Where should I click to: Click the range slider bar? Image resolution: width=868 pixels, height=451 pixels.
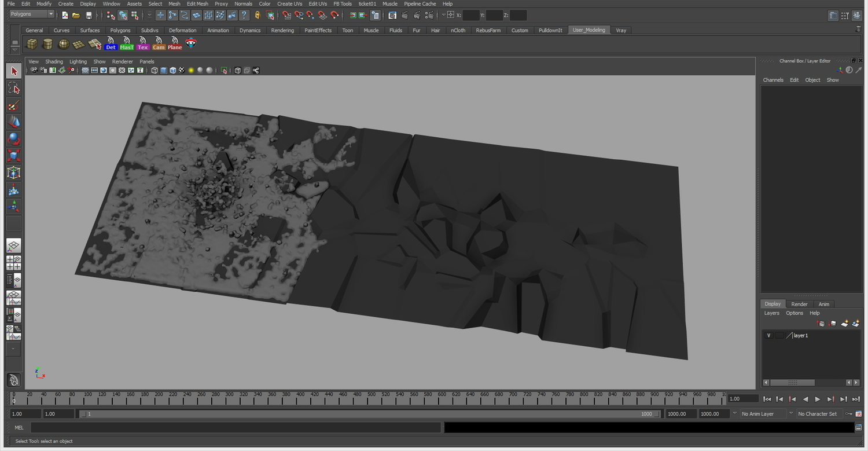click(369, 414)
